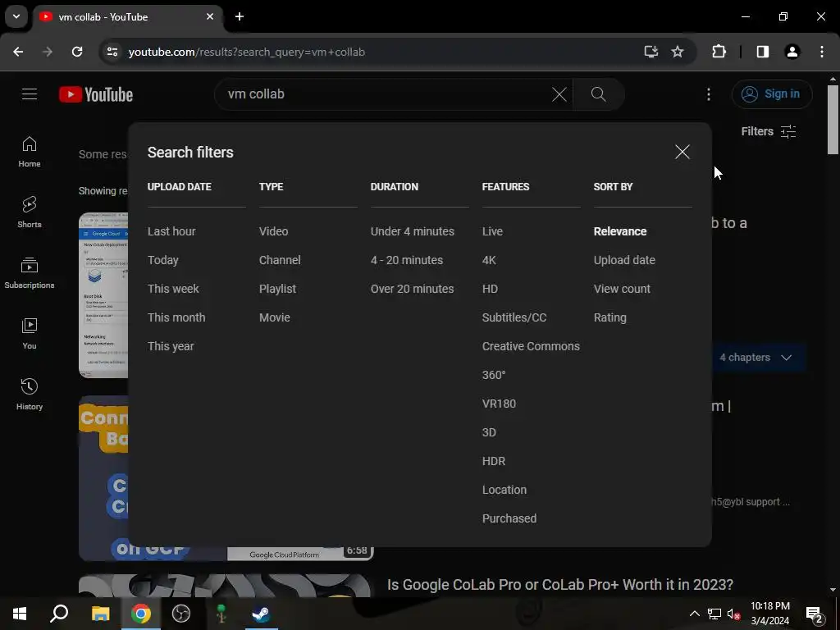This screenshot has width=840, height=630.
Task: Open YouTube settings three-dot menu
Action: [708, 94]
